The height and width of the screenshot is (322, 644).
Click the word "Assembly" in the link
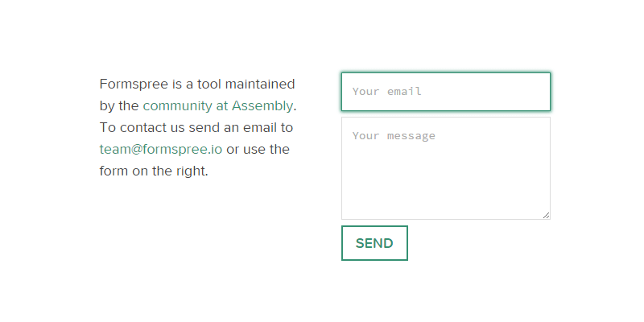(262, 105)
